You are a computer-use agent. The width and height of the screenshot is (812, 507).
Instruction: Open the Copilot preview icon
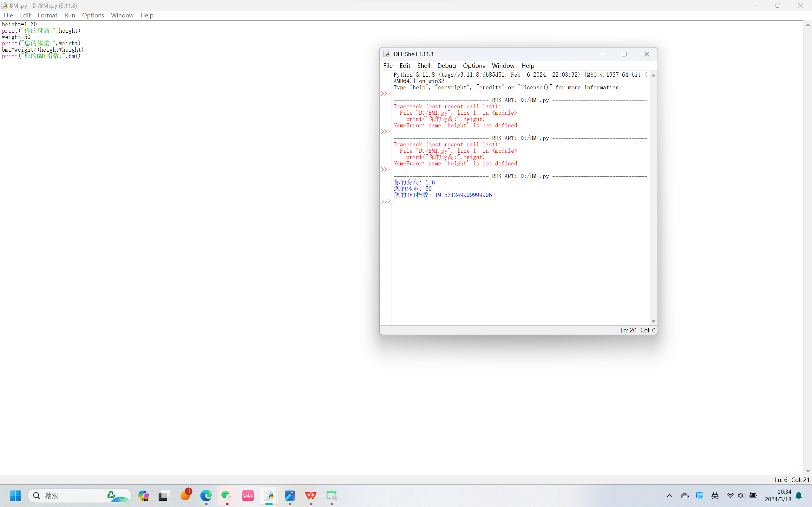tap(144, 495)
